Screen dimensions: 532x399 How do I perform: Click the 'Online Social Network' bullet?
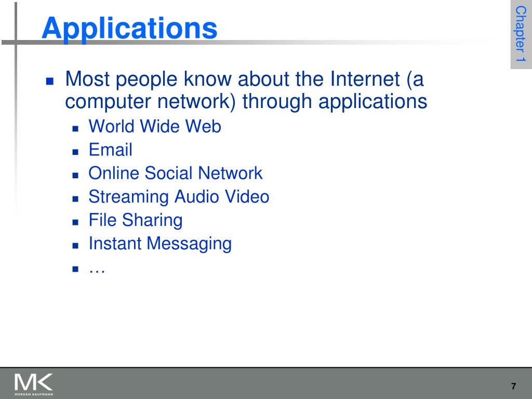(x=176, y=173)
